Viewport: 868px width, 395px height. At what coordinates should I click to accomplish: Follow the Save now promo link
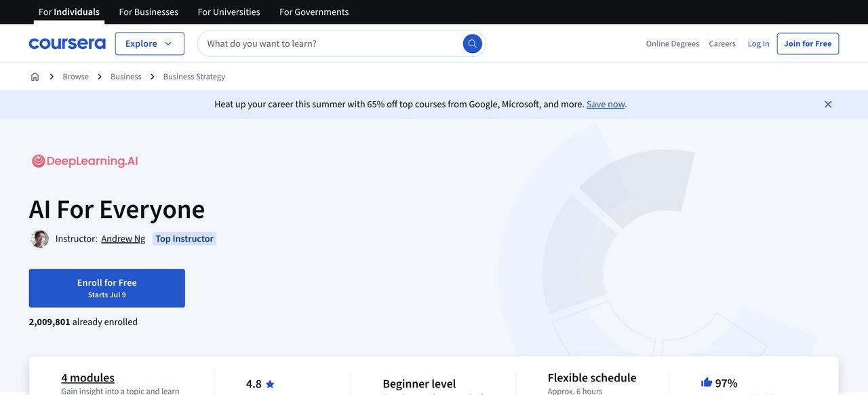(606, 105)
